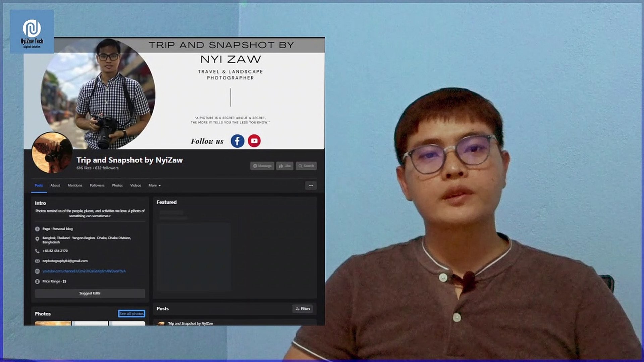This screenshot has width=644, height=362.
Task: Toggle Like on the page
Action: pyautogui.click(x=284, y=166)
